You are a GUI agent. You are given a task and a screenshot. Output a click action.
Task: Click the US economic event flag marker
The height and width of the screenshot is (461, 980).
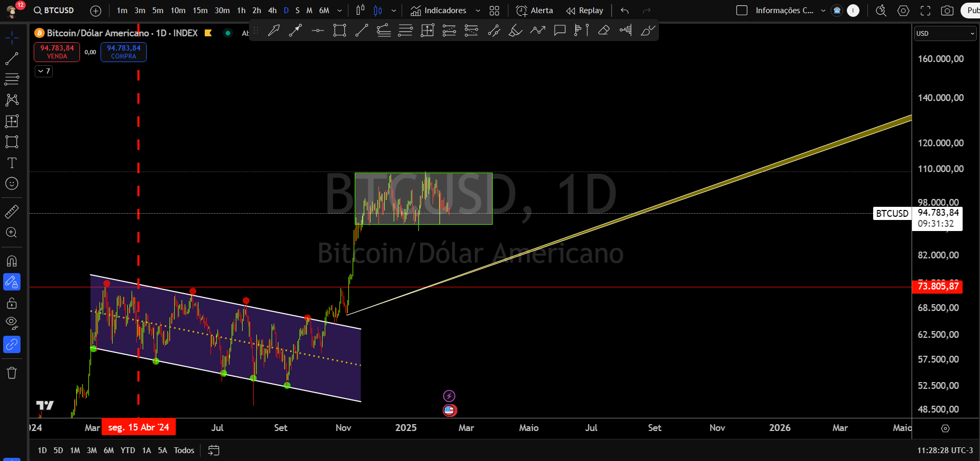tap(449, 410)
